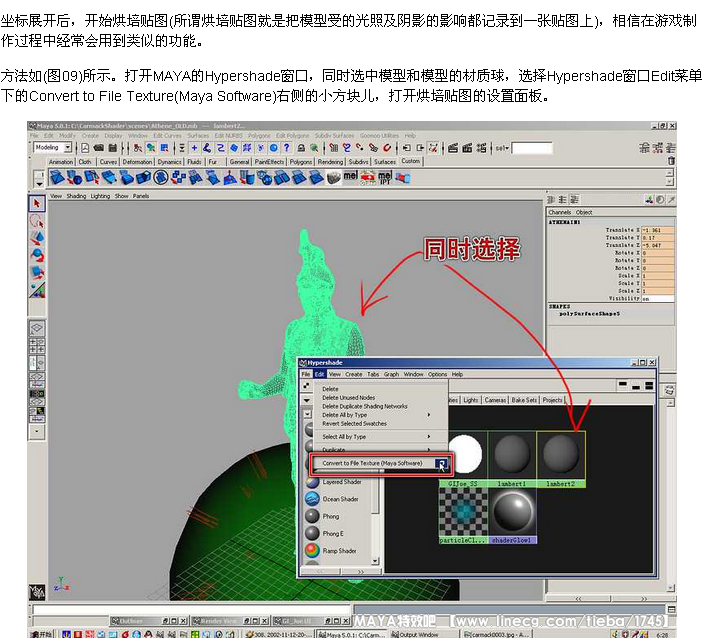The width and height of the screenshot is (703, 638).
Task: Click the lock status line icon
Action: pos(301,148)
